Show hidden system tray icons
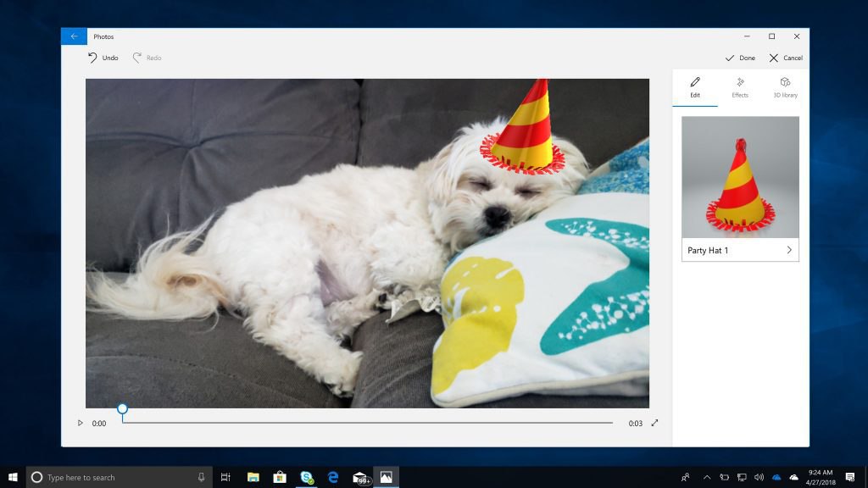Viewport: 868px width, 488px height. pos(707,477)
